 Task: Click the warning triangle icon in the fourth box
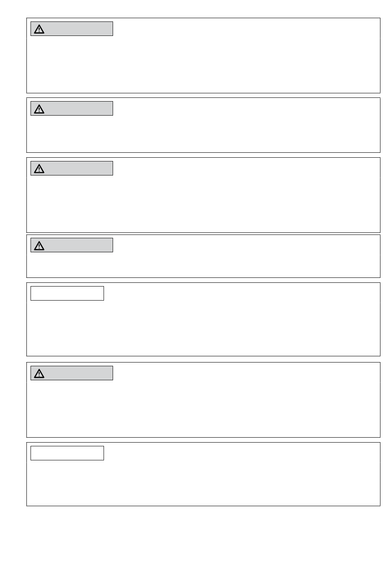click(39, 246)
